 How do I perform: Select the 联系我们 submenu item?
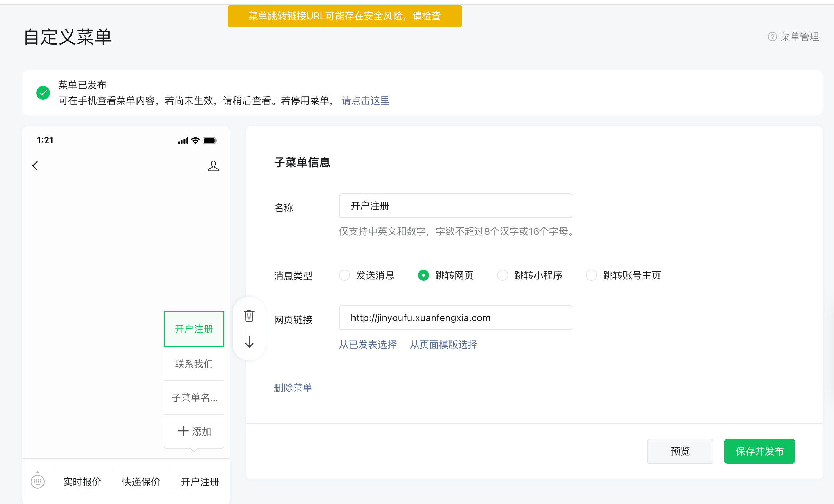(194, 364)
